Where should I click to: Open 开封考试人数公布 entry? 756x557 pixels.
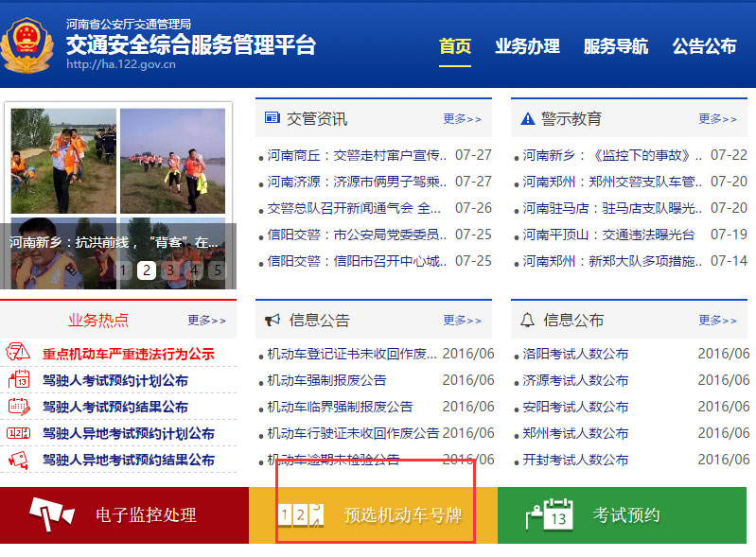[x=575, y=461]
